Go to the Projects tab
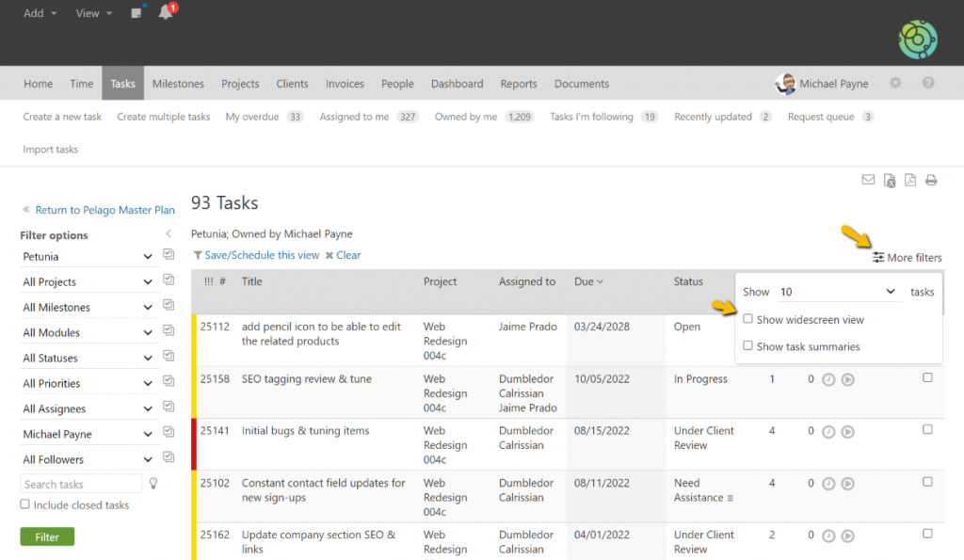The width and height of the screenshot is (964, 560). point(240,84)
